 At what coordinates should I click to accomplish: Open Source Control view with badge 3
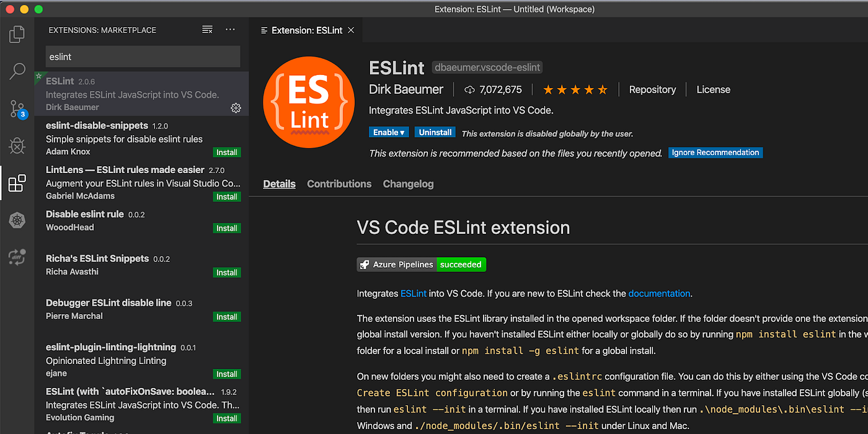pyautogui.click(x=17, y=109)
